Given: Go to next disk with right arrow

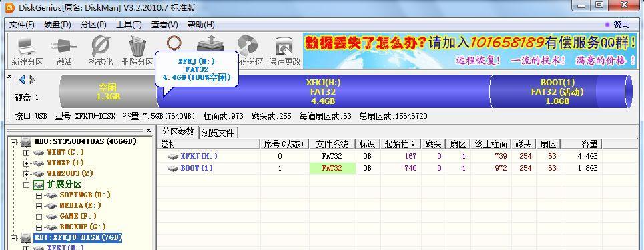Looking at the screenshot, I should pyautogui.click(x=32, y=79).
